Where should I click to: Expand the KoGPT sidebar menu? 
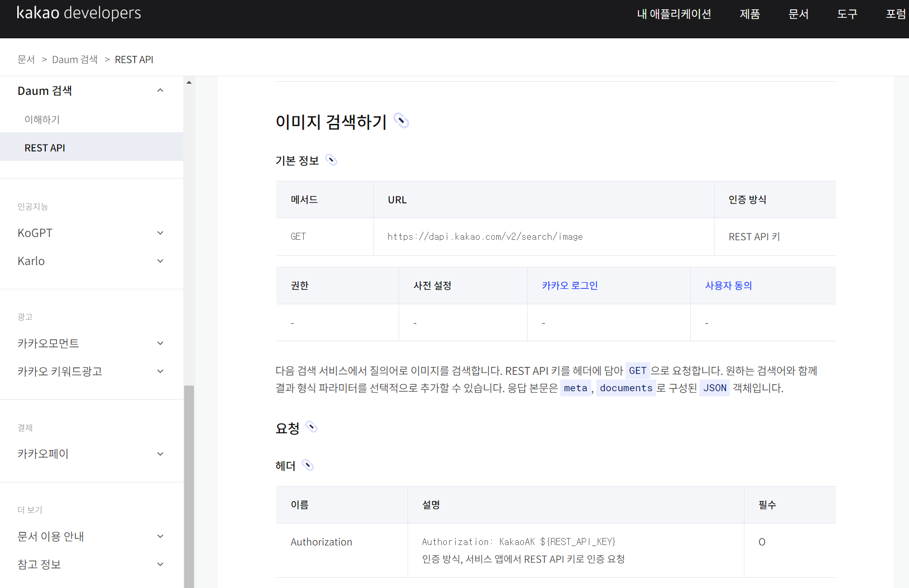160,233
